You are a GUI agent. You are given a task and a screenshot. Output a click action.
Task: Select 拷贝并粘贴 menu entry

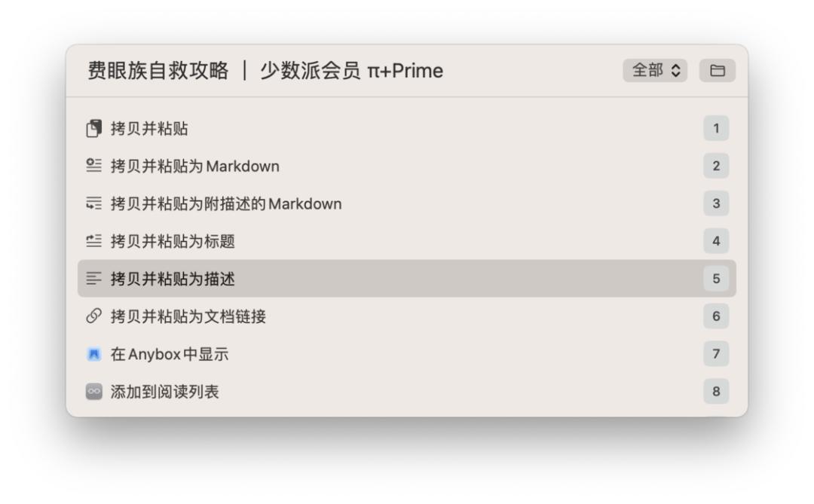coord(407,128)
